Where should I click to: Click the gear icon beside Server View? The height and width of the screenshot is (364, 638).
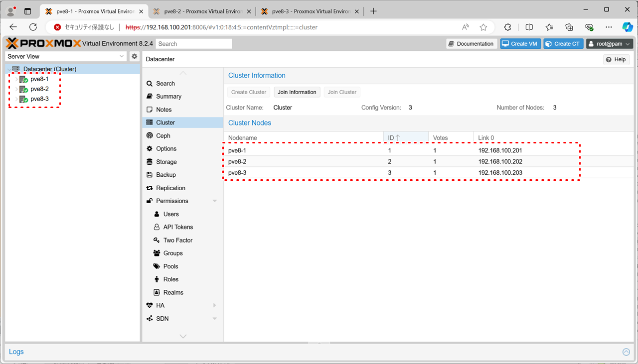[134, 57]
